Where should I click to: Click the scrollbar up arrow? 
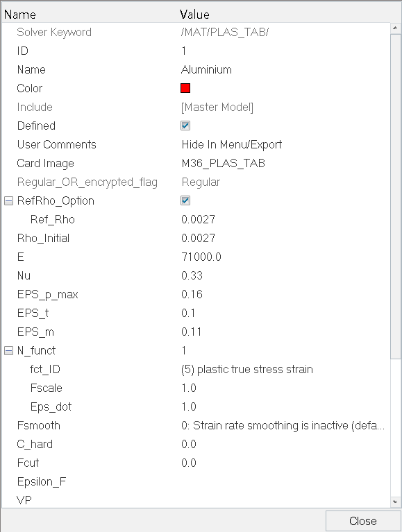tap(395, 28)
